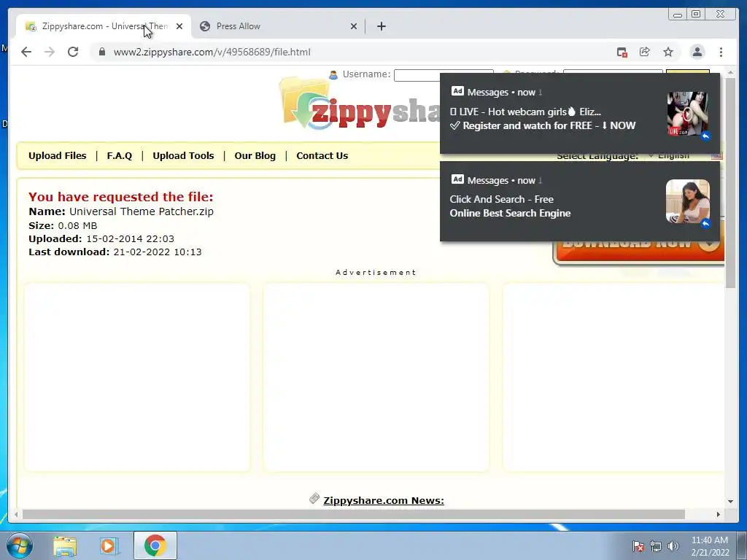747x560 pixels.
Task: Click the orange Download Now button
Action: pyautogui.click(x=638, y=252)
